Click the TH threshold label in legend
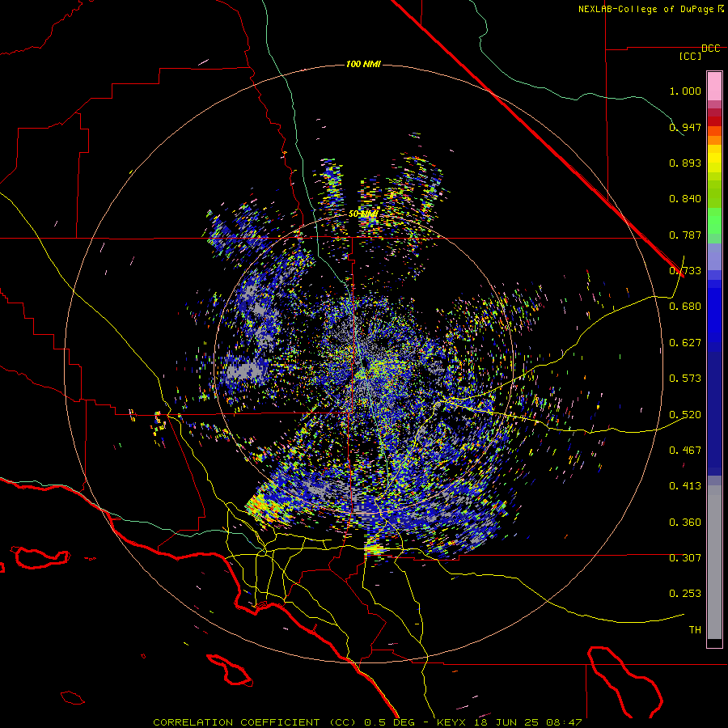The height and width of the screenshot is (728, 728). click(695, 630)
